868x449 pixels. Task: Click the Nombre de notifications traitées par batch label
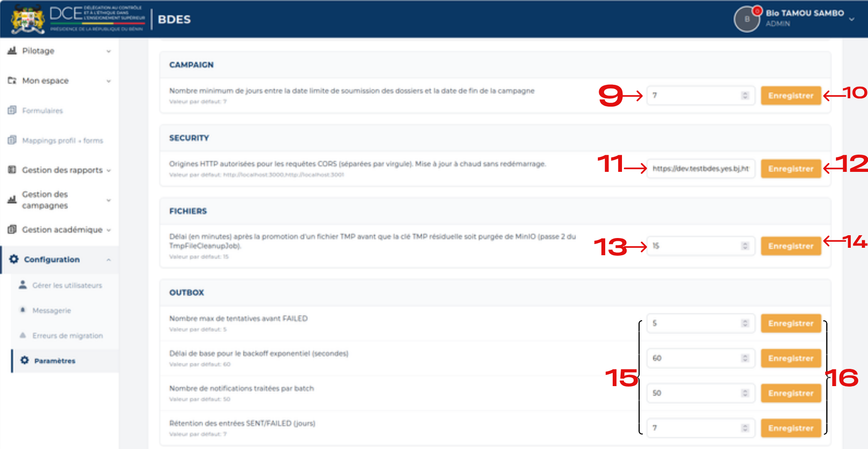[x=242, y=388]
